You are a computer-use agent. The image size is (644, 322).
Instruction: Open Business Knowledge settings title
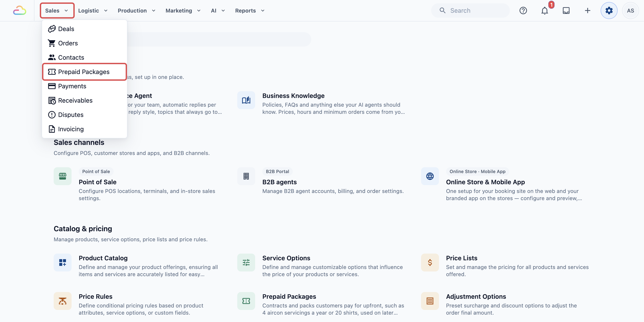(x=293, y=96)
